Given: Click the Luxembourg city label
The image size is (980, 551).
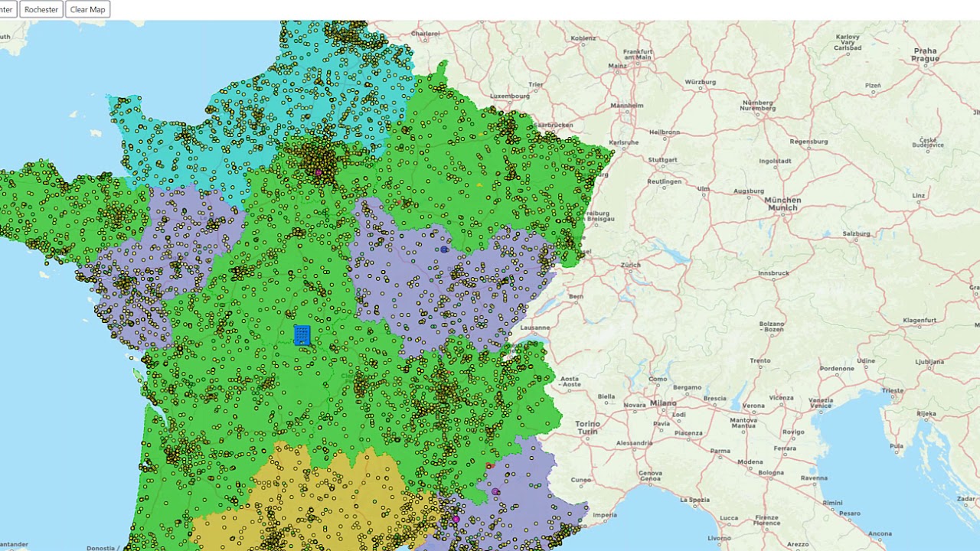Looking at the screenshot, I should (510, 96).
